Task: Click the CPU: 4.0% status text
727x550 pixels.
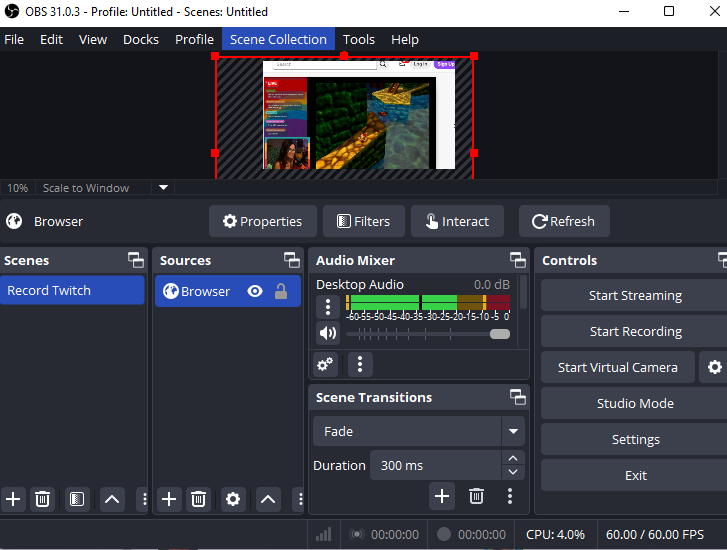Action: click(555, 534)
